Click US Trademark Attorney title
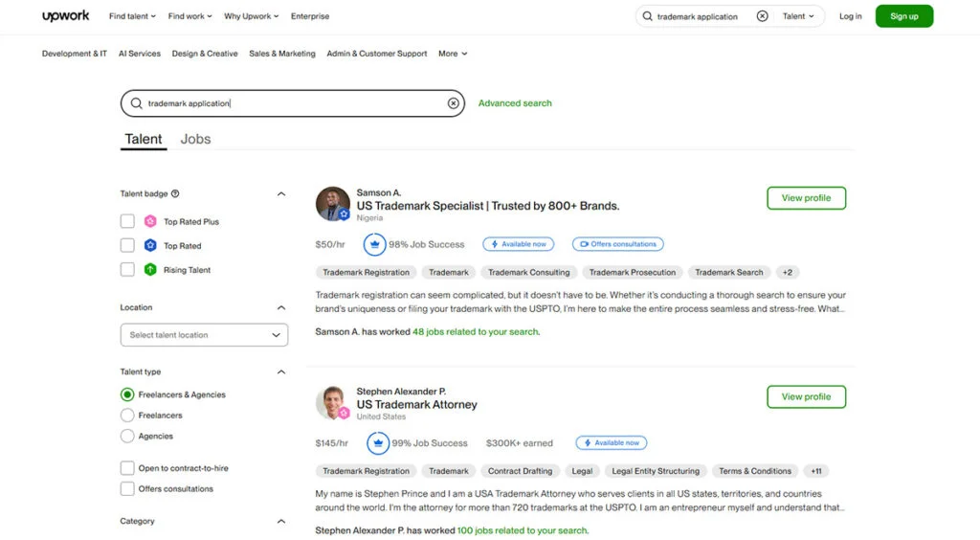Viewport: 980px width, 540px height. coord(417,404)
